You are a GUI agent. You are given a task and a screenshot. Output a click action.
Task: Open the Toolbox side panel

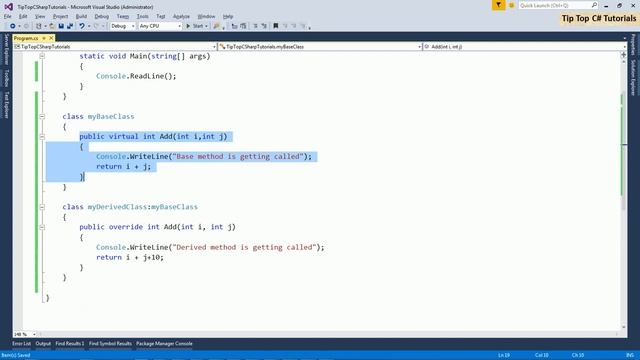point(6,78)
